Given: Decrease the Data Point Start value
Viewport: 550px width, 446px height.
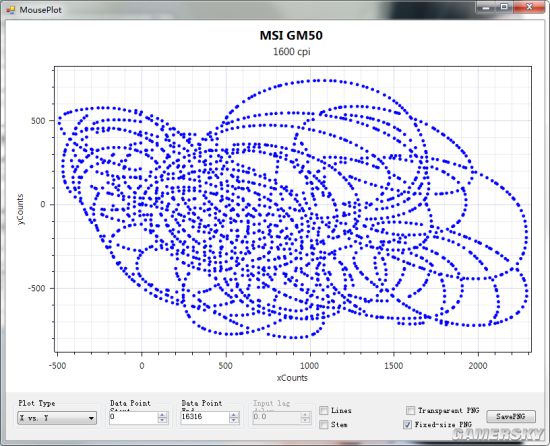Looking at the screenshot, I should tap(162, 420).
